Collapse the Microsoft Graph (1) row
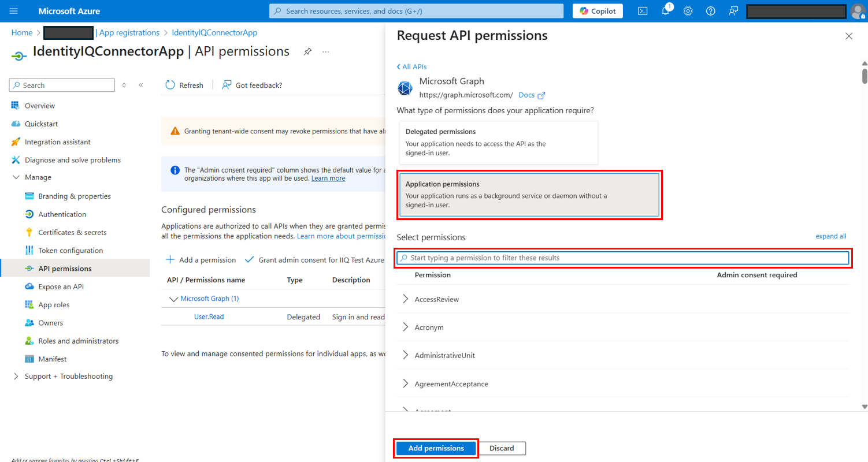This screenshot has width=868, height=462. 173,299
